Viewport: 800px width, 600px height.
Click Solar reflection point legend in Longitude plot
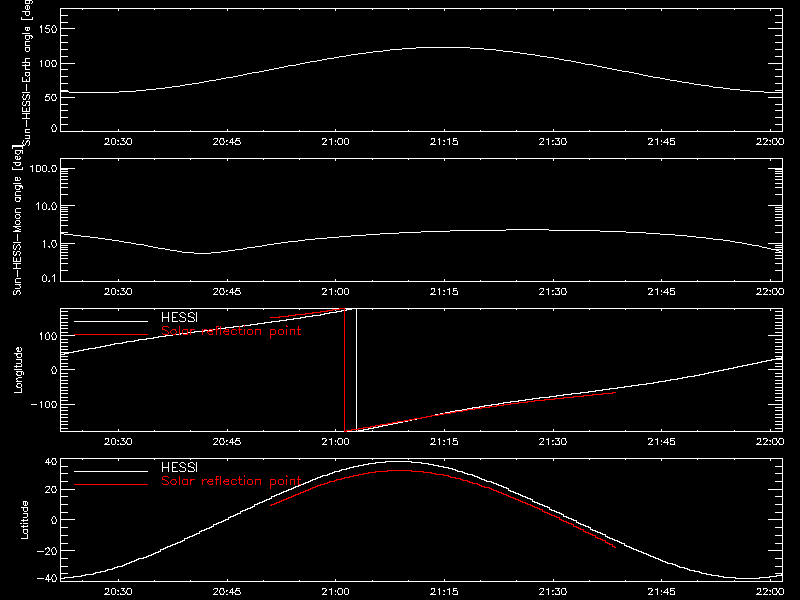(x=231, y=331)
